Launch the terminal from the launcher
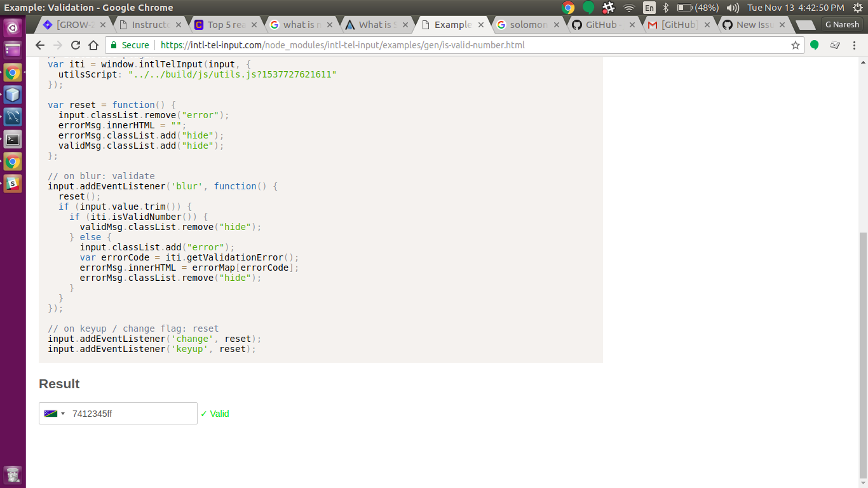This screenshot has width=868, height=488. pyautogui.click(x=13, y=139)
